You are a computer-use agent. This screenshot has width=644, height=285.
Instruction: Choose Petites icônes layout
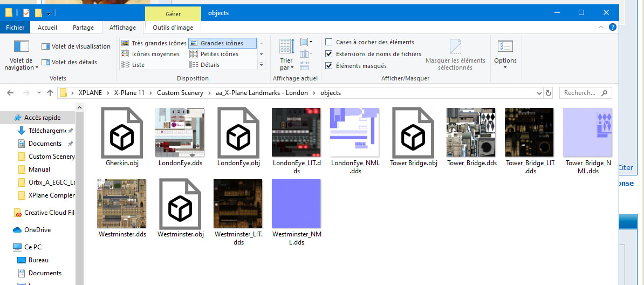click(x=214, y=54)
